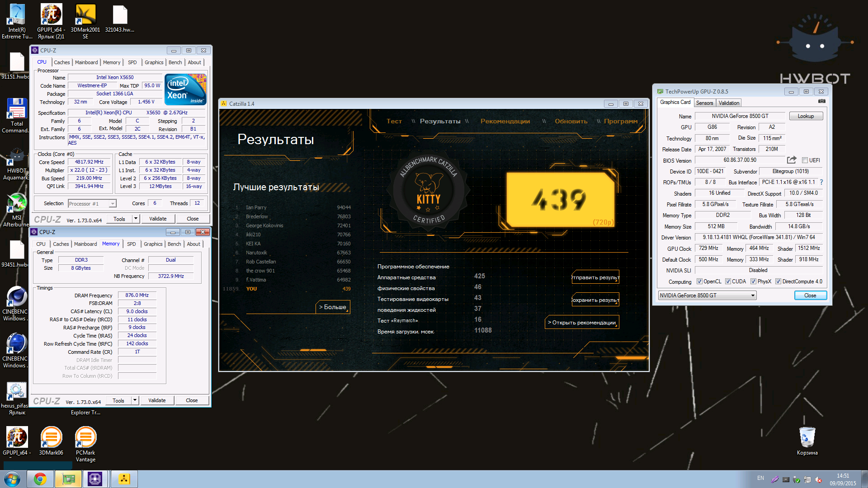Open GPU-Z taskbar icon
This screenshot has height=488, width=868.
coord(68,479)
